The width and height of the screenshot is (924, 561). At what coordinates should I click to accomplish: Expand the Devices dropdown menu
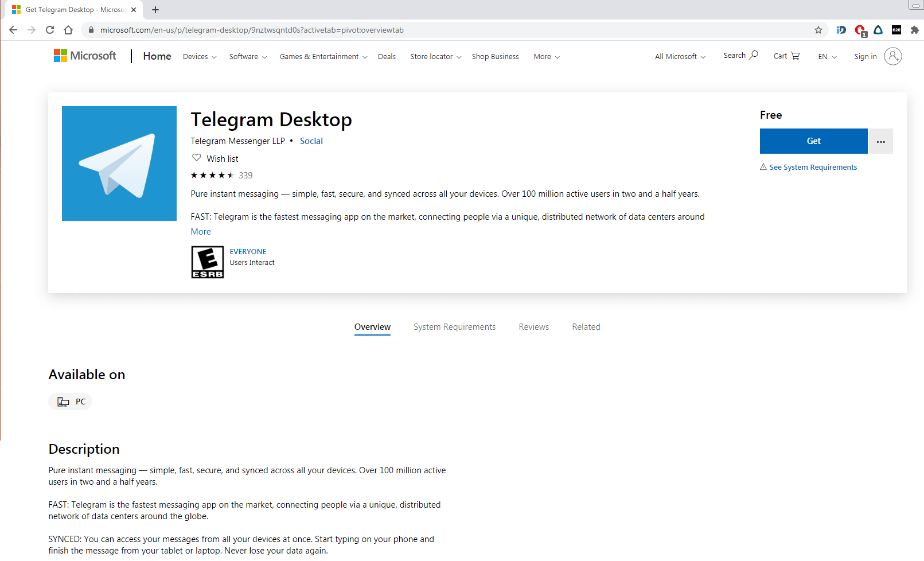[200, 57]
